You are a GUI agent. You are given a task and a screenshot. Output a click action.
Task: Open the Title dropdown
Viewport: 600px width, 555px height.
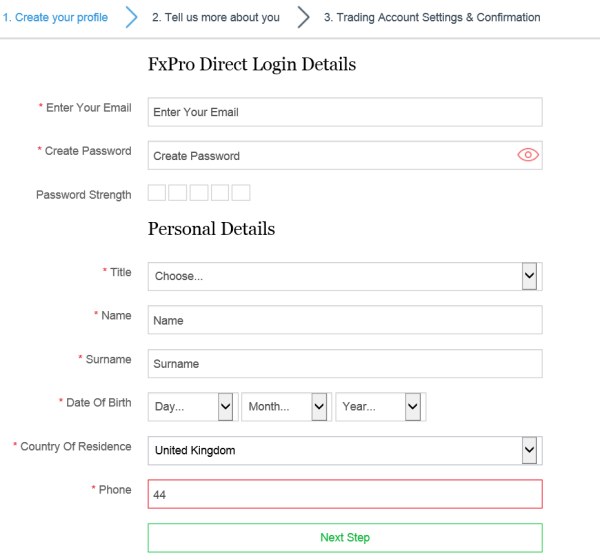[x=345, y=276]
